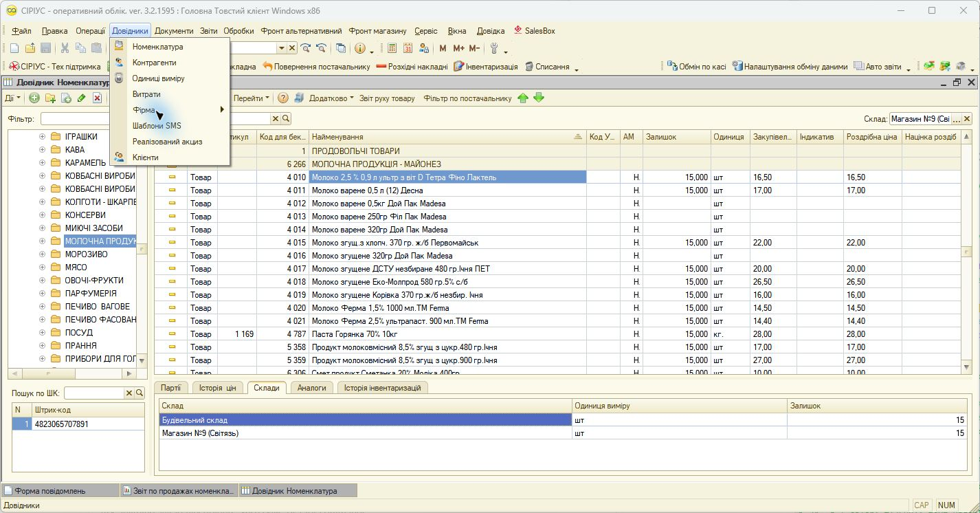Open Інвентаризація toolbar button
This screenshot has width=980, height=513.
(486, 67)
